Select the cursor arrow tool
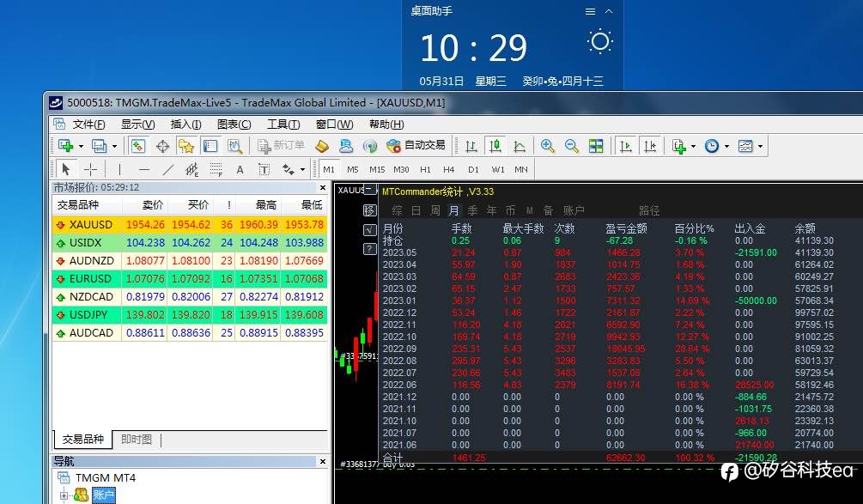863x504 pixels. pos(66,169)
